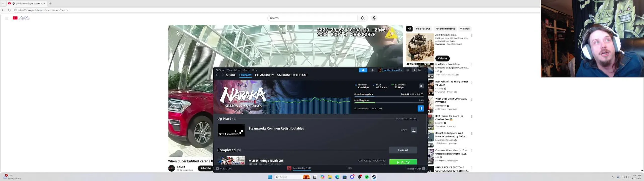
Task: Select the Watched filter chip
Action: click(x=465, y=29)
